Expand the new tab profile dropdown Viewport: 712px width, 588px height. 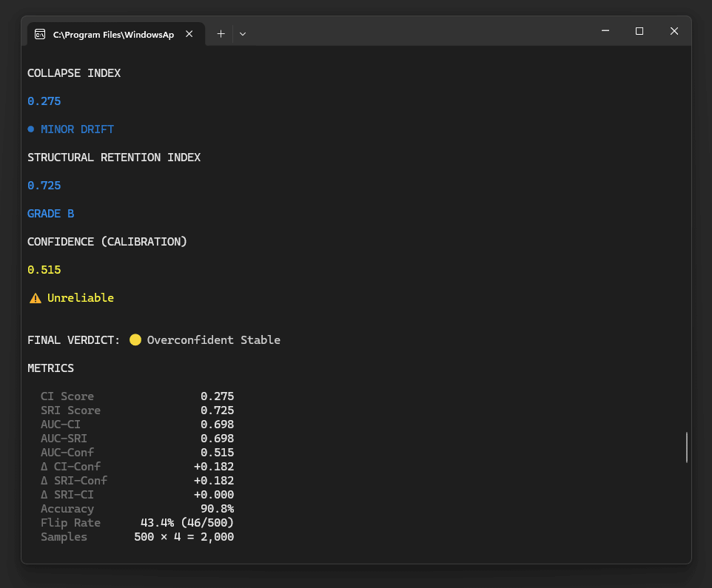pos(243,34)
